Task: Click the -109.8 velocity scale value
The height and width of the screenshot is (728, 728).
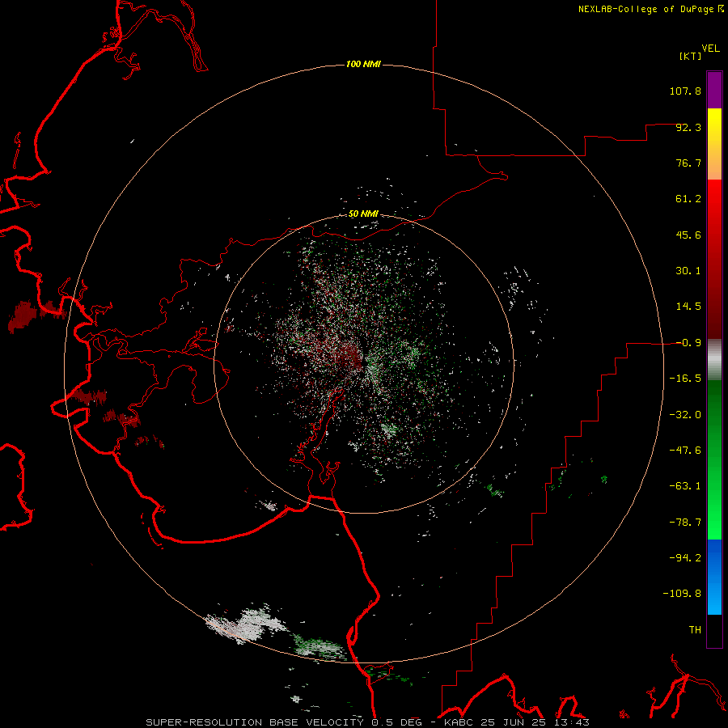Action: [683, 594]
